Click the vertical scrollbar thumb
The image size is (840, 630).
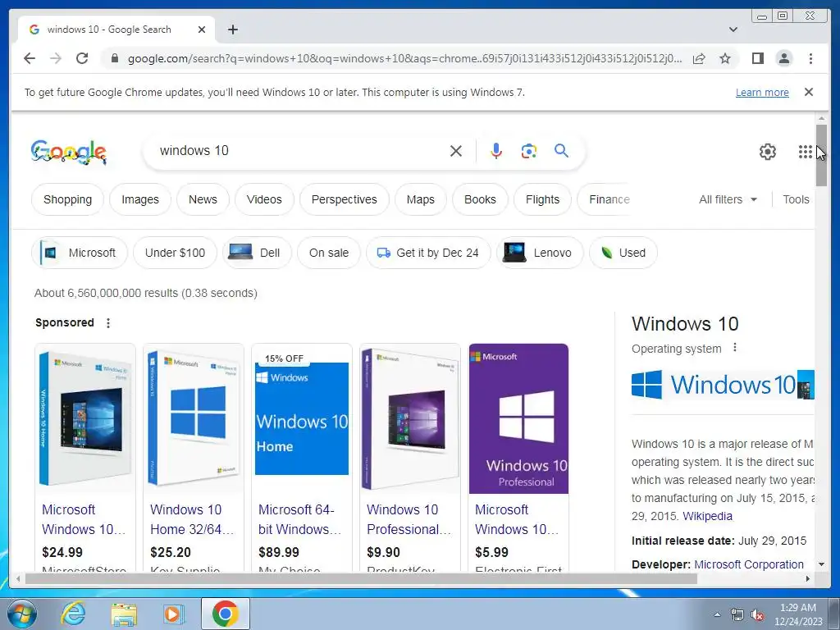click(x=821, y=155)
